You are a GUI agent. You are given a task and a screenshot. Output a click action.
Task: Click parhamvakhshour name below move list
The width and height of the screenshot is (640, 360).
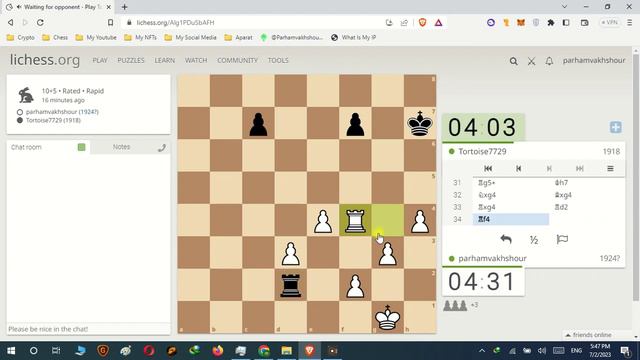click(x=492, y=258)
